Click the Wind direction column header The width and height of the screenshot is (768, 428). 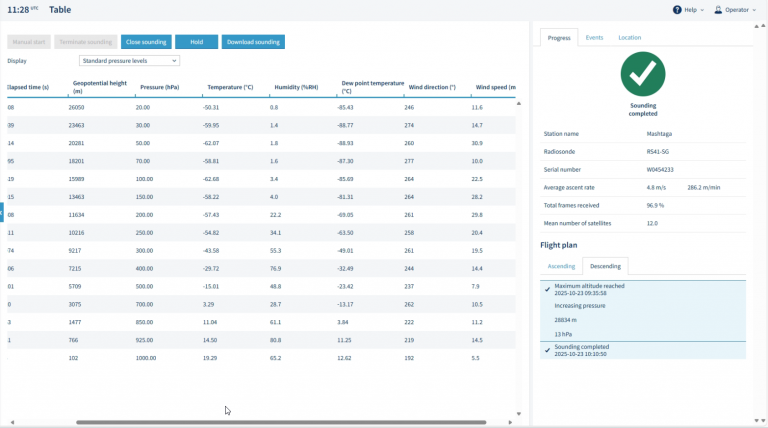coord(432,87)
